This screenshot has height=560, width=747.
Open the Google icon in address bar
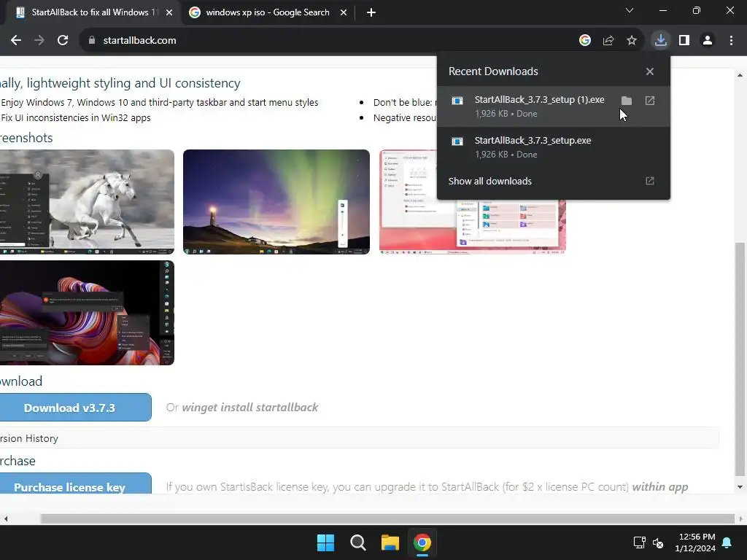coord(585,41)
